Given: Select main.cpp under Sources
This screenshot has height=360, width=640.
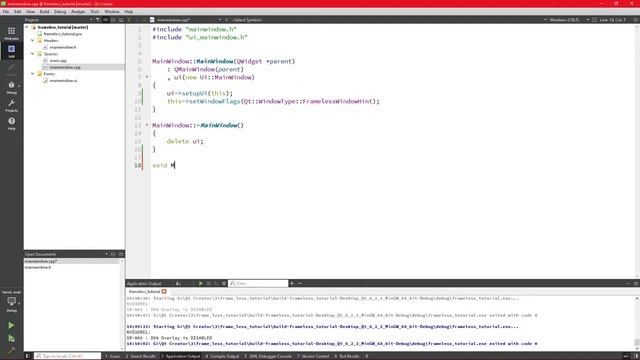Looking at the screenshot, I should 58,60.
